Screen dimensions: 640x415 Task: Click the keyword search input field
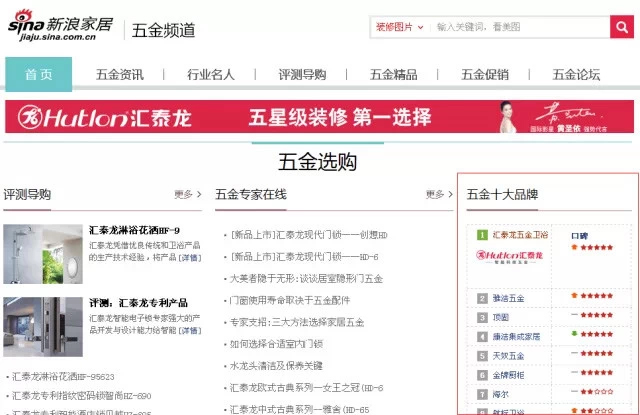pos(520,27)
